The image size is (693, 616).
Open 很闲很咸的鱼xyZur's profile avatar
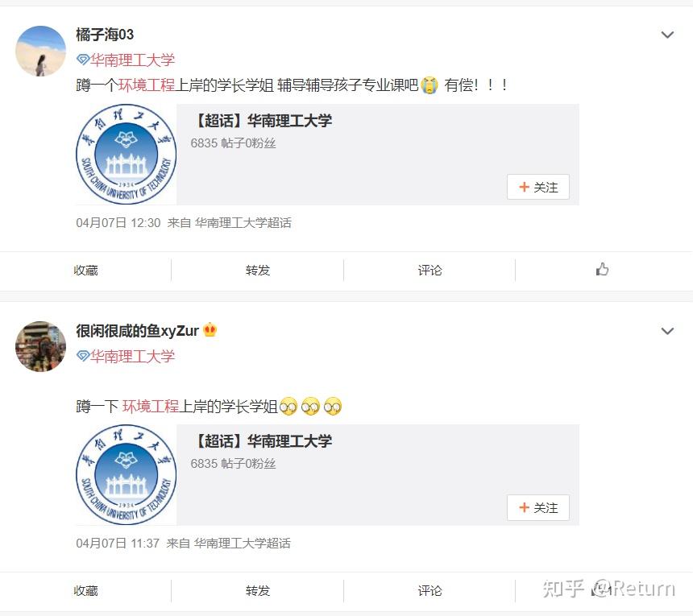click(x=40, y=346)
